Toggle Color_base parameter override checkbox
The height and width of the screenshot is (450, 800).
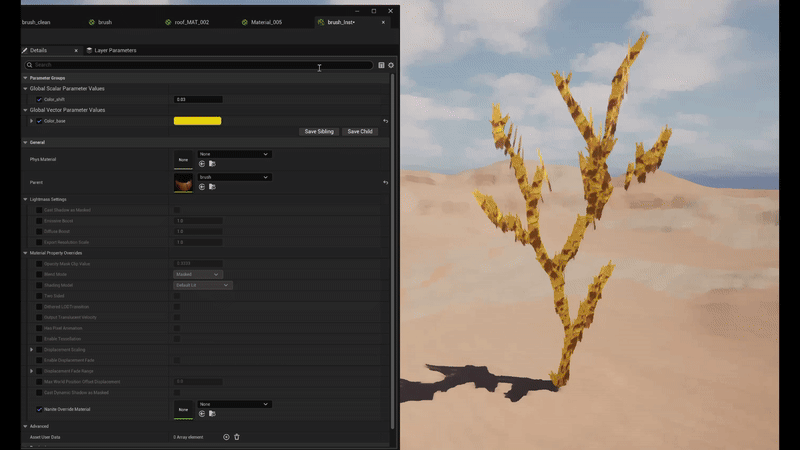39,121
